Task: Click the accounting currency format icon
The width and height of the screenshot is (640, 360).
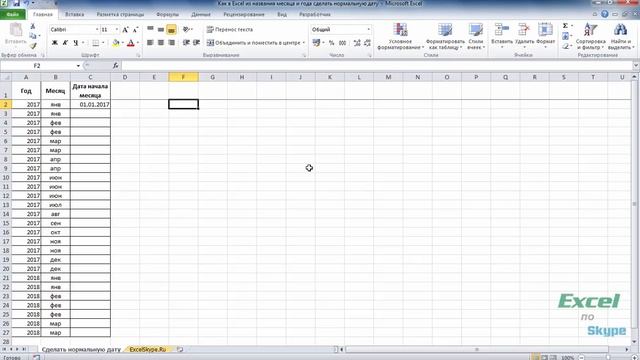Action: [x=316, y=43]
